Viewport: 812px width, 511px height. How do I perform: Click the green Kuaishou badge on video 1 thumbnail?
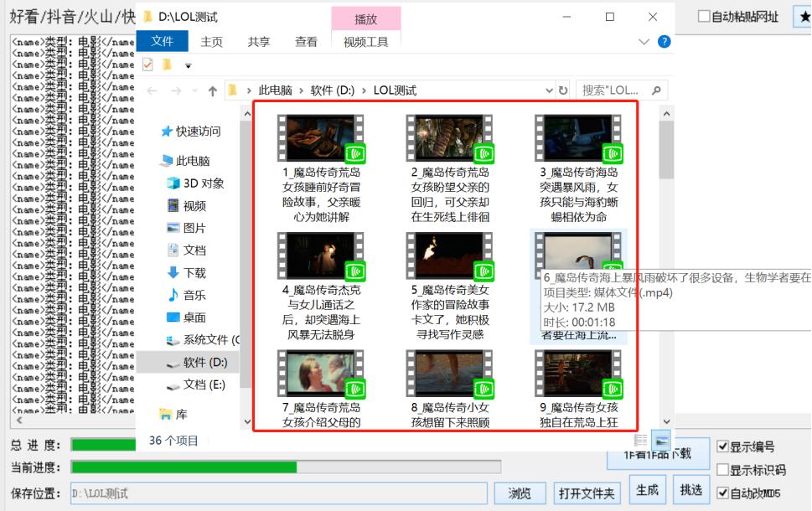(356, 152)
